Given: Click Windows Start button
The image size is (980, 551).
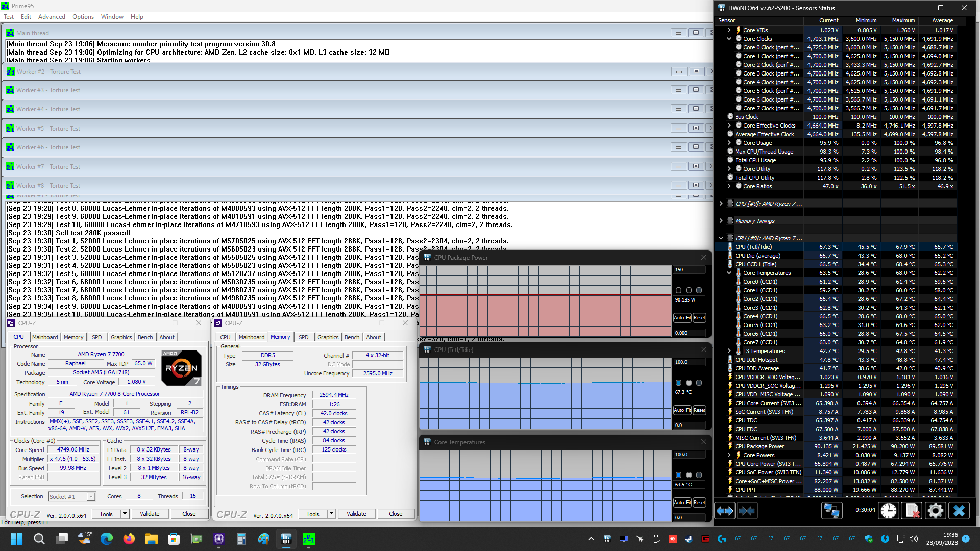Looking at the screenshot, I should [x=16, y=538].
